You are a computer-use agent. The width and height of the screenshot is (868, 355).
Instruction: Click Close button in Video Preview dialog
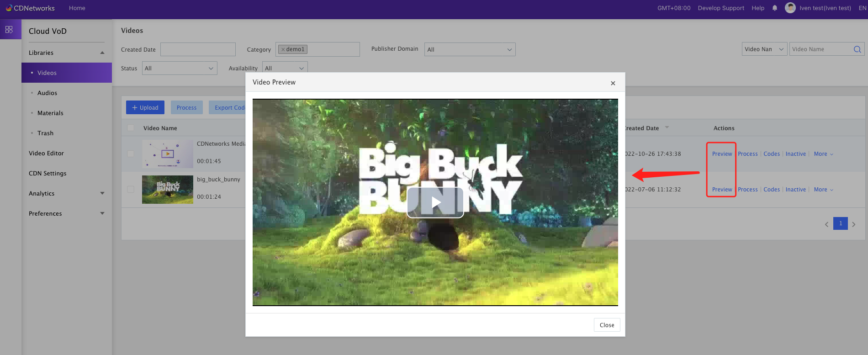pyautogui.click(x=607, y=325)
